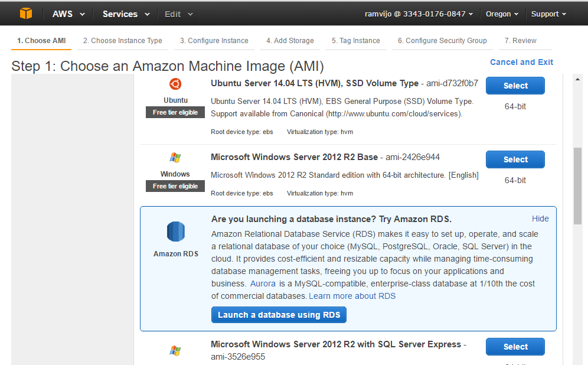Viewport: 588px width, 365px height.
Task: Expand the Services menu
Action: click(x=126, y=14)
